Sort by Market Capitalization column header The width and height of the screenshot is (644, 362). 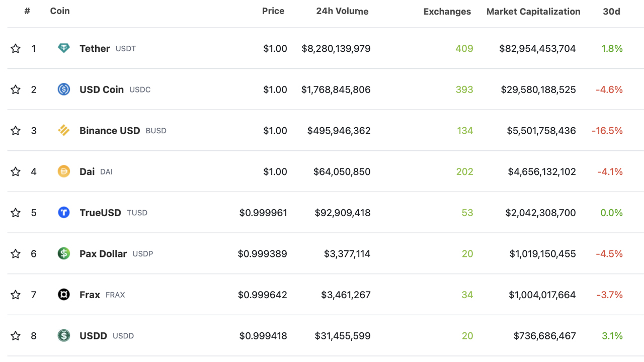coord(533,11)
